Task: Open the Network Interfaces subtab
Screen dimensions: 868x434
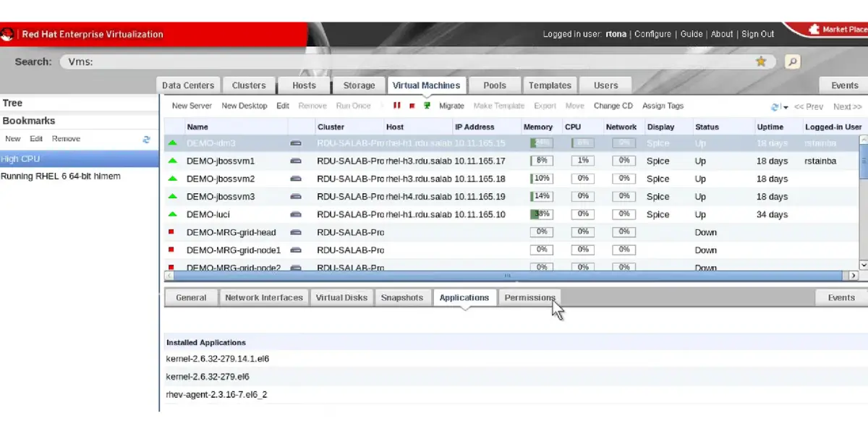Action: point(264,297)
